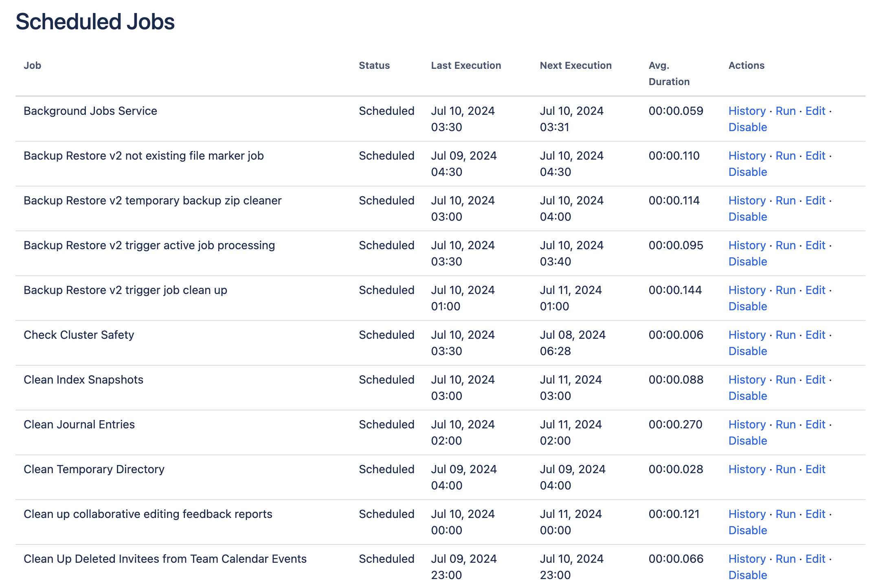Run Clean Up Deleted Invitees job

point(785,559)
